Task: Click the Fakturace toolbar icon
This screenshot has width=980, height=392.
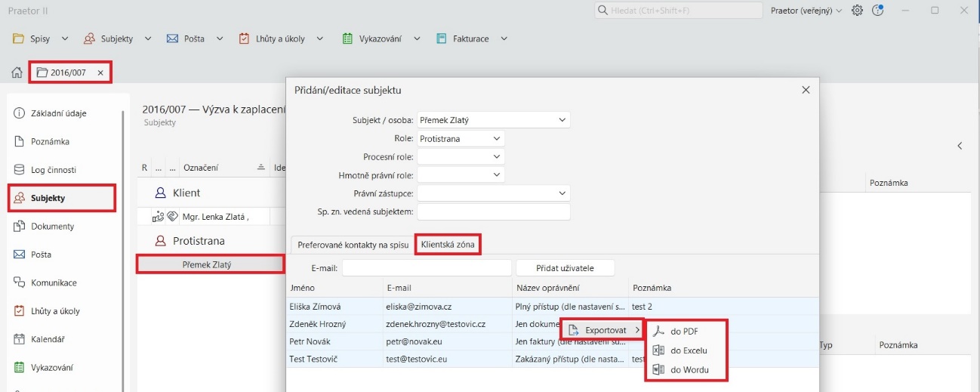Action: [x=441, y=39]
